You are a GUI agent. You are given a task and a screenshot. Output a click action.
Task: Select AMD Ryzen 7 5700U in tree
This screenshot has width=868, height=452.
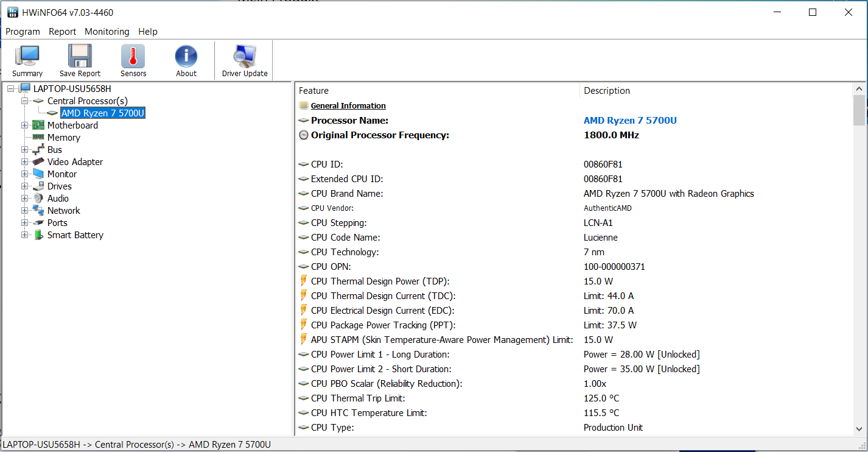pyautogui.click(x=103, y=113)
